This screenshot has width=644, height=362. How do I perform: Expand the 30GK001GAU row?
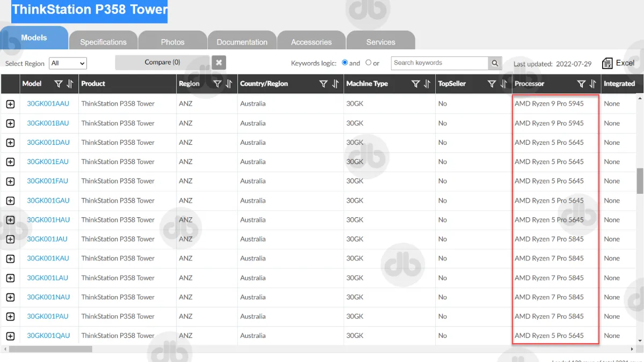click(10, 201)
